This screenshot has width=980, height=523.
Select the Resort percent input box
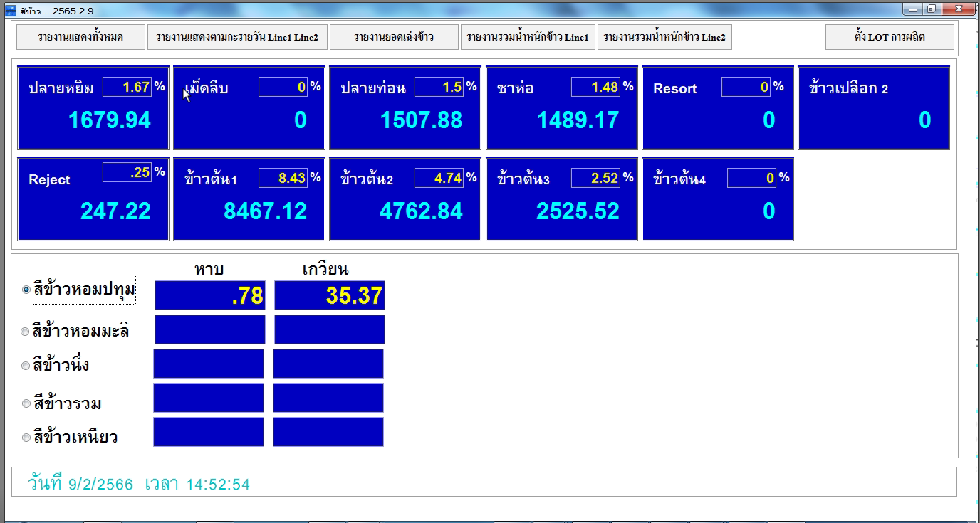746,87
